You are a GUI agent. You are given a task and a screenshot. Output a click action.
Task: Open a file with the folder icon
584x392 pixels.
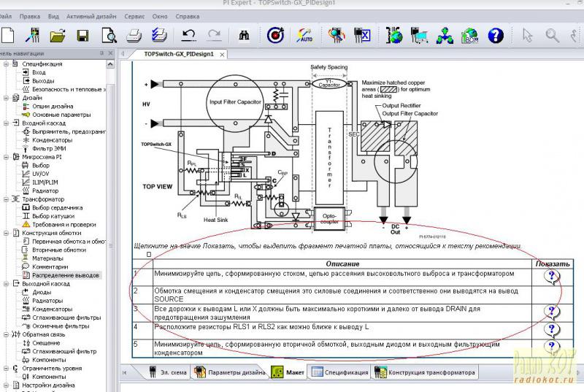58,34
